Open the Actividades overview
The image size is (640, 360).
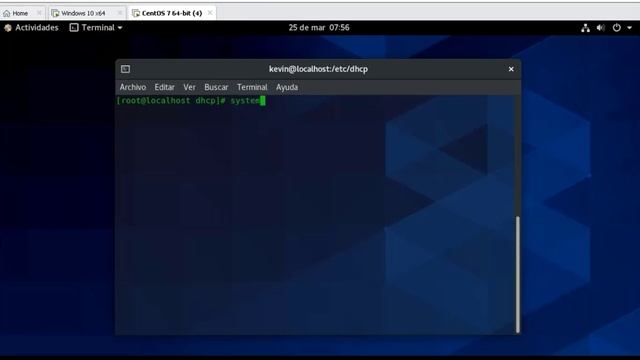click(31, 28)
